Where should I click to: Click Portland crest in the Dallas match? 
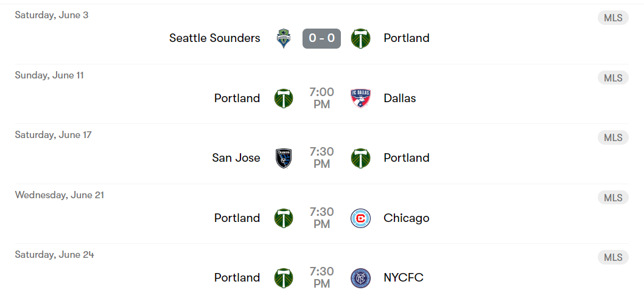(x=284, y=98)
